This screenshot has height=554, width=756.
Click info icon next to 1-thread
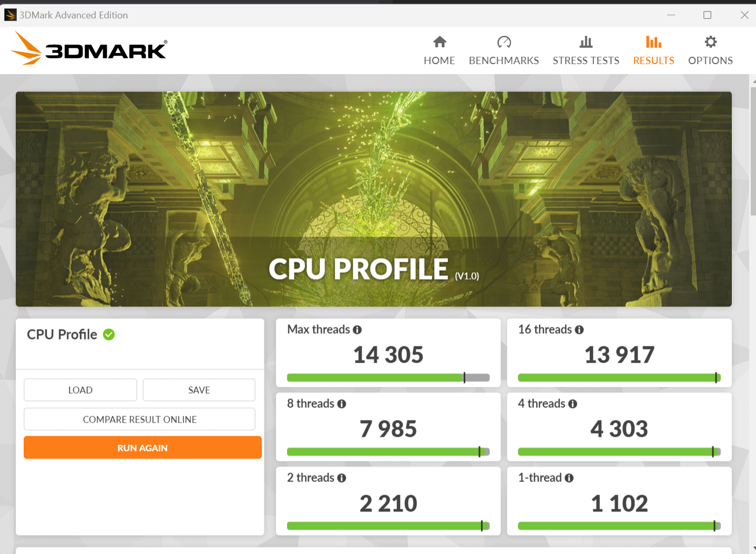click(x=569, y=478)
